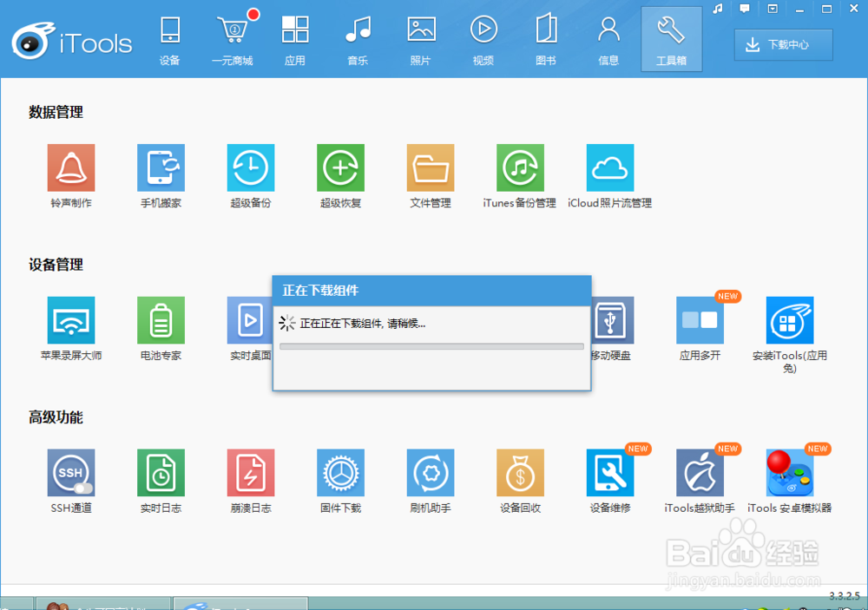Click the 设备管理 section heading

click(x=56, y=265)
